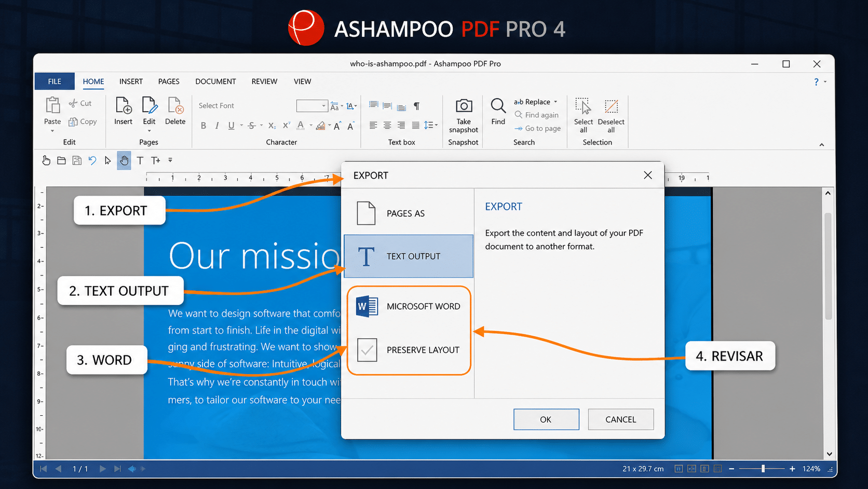Expand the font color dropdown arrow

coord(311,125)
